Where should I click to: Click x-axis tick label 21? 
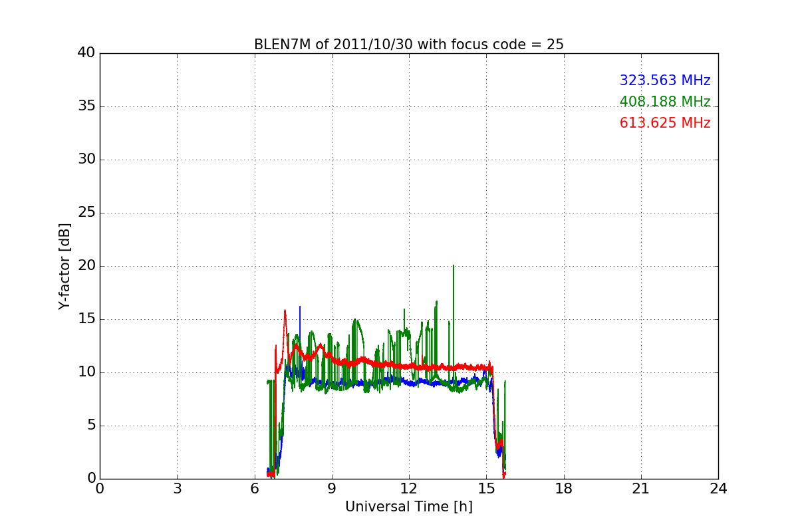pos(641,489)
